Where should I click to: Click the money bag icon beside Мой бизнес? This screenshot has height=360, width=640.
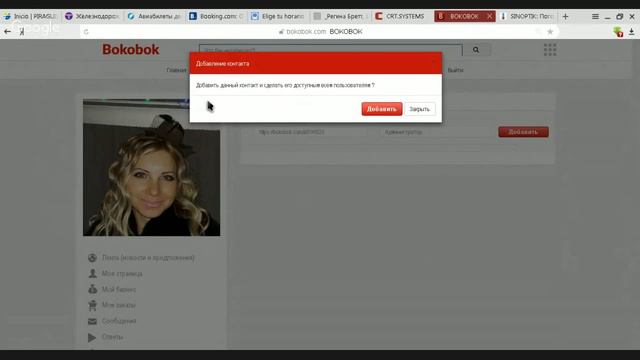tap(93, 289)
